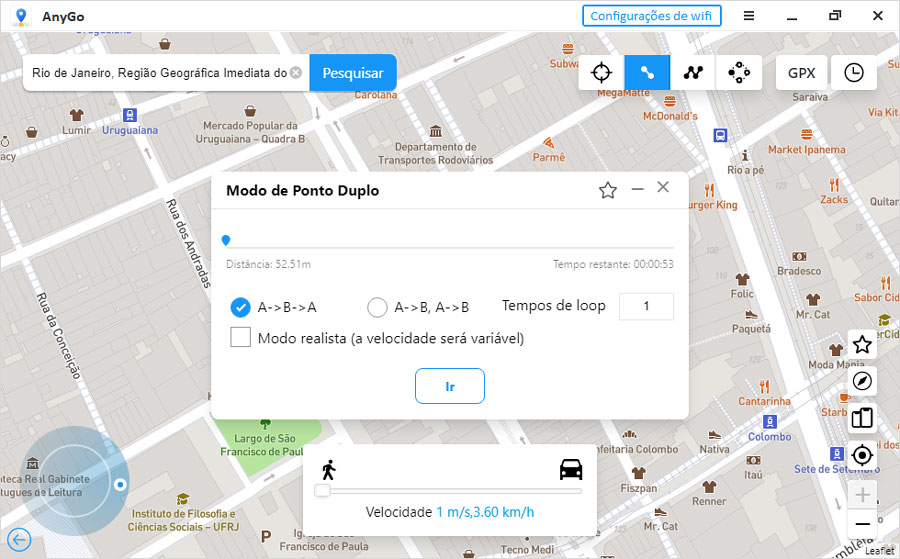Screen dimensions: 900x559
Task: Open the hamburger menu in title bar
Action: point(748,16)
